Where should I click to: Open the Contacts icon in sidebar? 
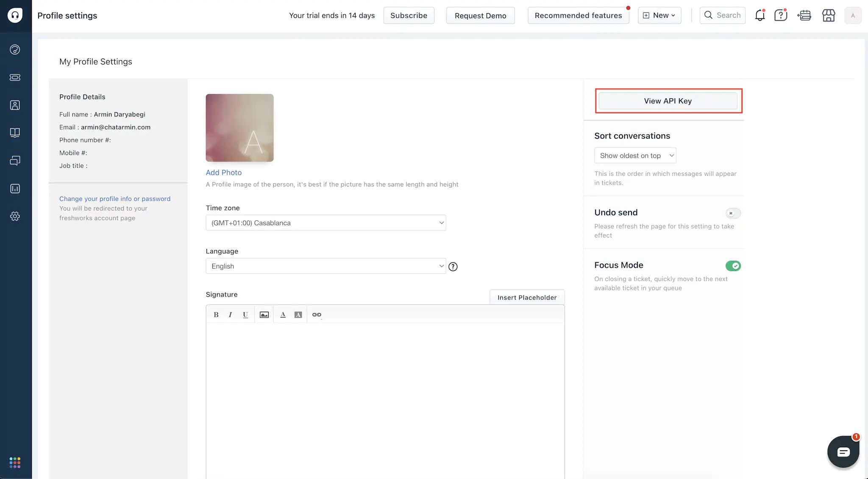click(x=15, y=105)
